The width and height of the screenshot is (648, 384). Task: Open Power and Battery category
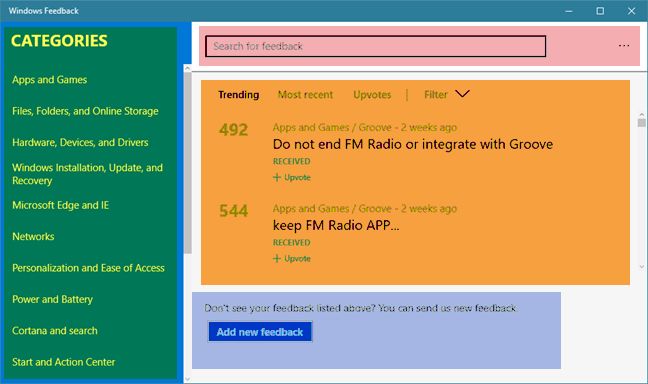tap(52, 299)
